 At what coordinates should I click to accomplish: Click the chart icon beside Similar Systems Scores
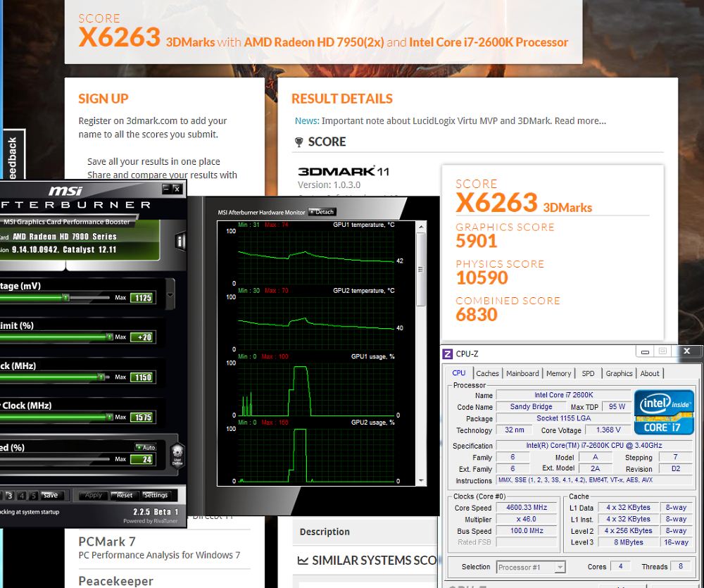pos(303,561)
